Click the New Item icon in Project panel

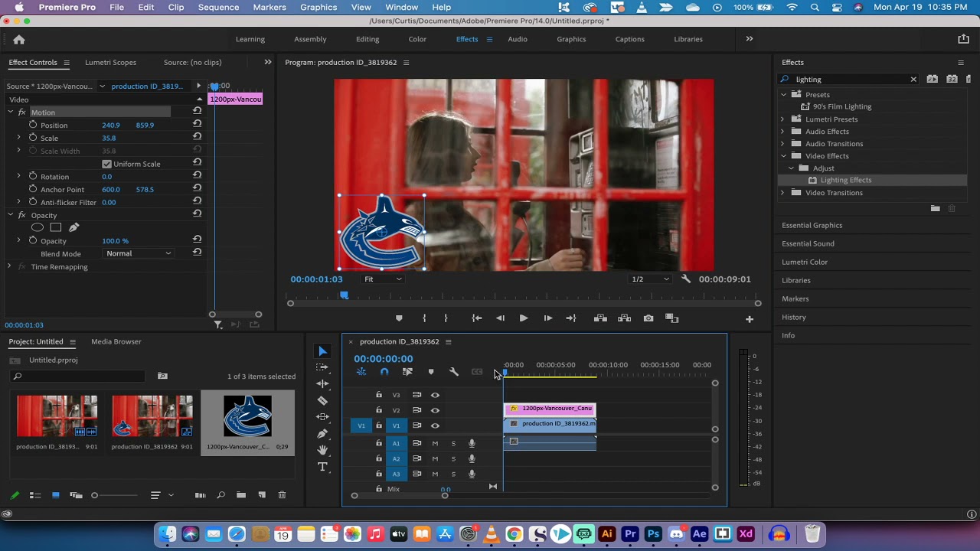261,495
